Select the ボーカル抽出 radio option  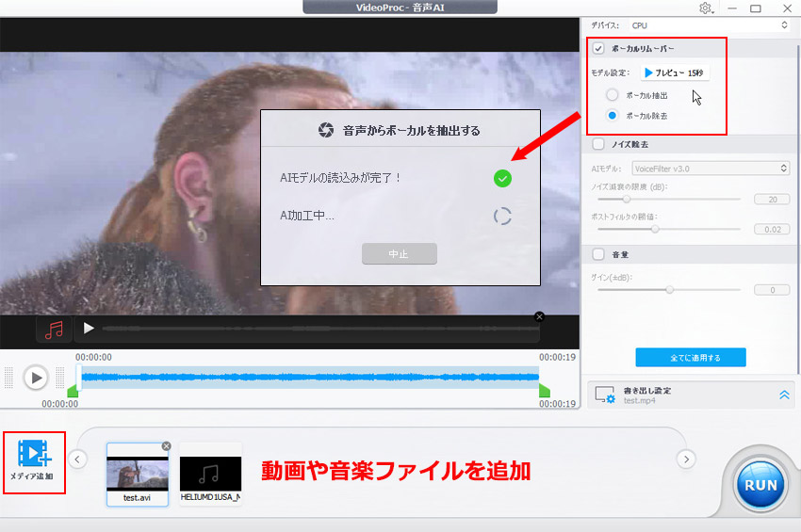(x=613, y=95)
